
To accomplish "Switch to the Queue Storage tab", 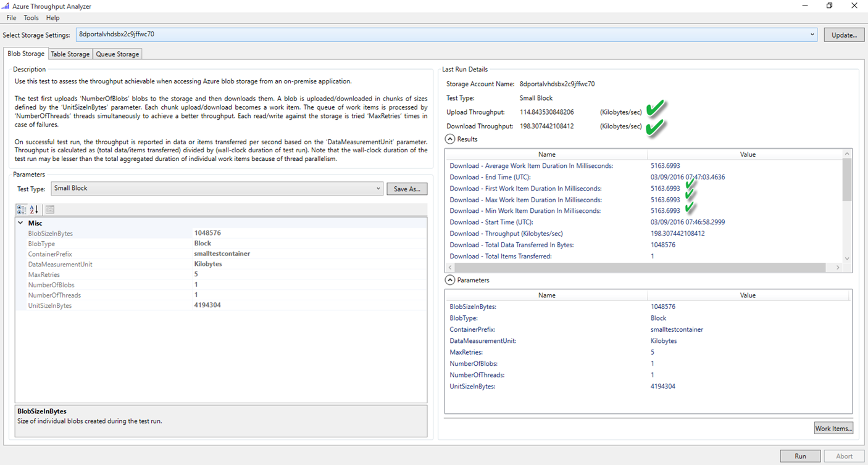I will tap(117, 54).
